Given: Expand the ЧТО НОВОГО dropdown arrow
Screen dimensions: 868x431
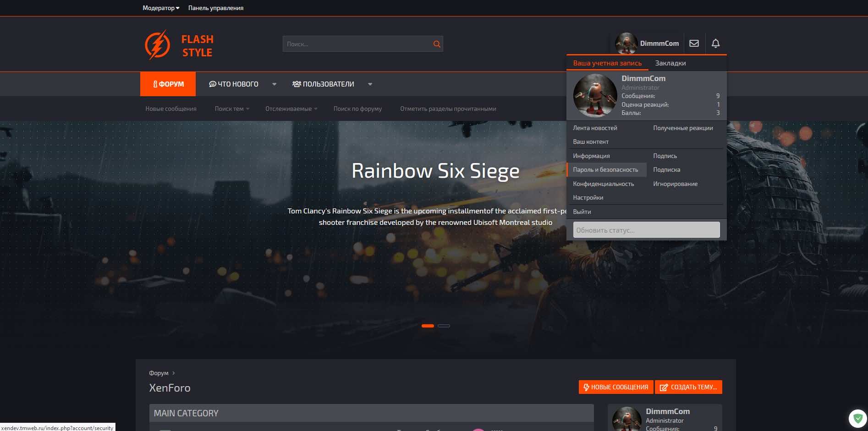Looking at the screenshot, I should pyautogui.click(x=274, y=84).
